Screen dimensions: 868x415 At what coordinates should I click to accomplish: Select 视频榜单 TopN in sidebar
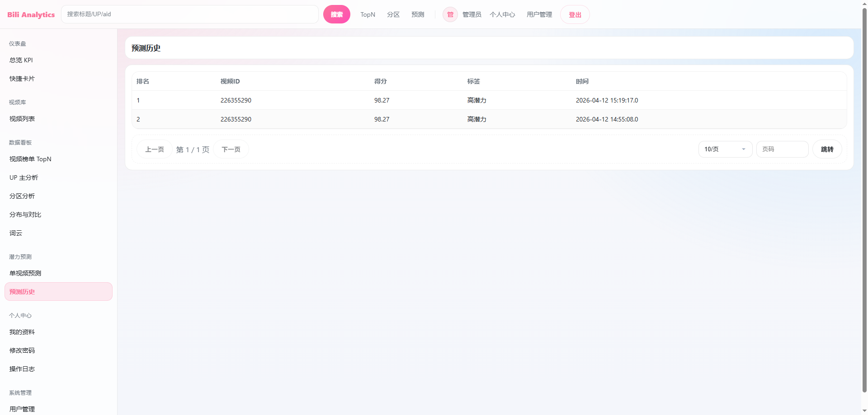(x=30, y=159)
